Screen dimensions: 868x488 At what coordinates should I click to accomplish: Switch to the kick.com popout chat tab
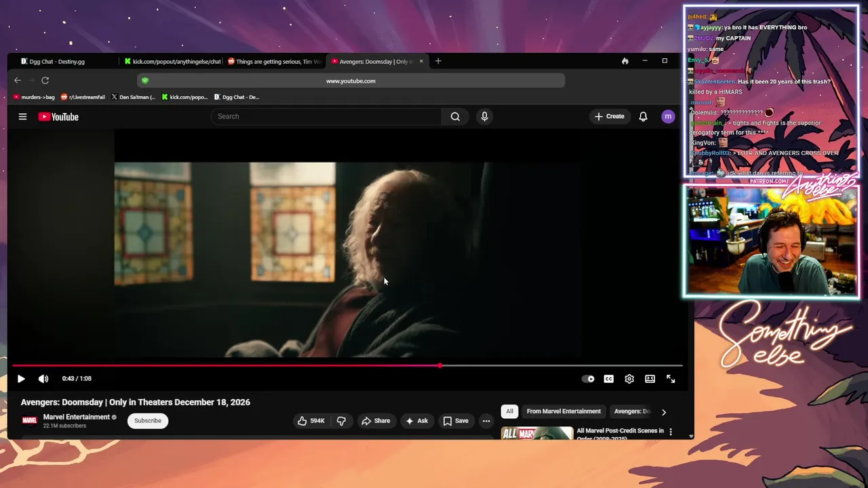pyautogui.click(x=173, y=61)
